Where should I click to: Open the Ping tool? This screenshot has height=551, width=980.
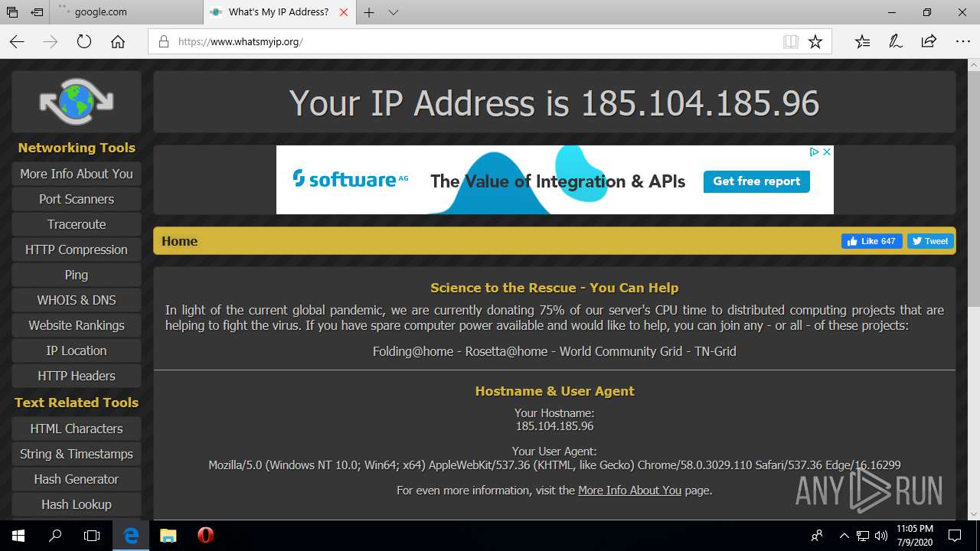[77, 275]
